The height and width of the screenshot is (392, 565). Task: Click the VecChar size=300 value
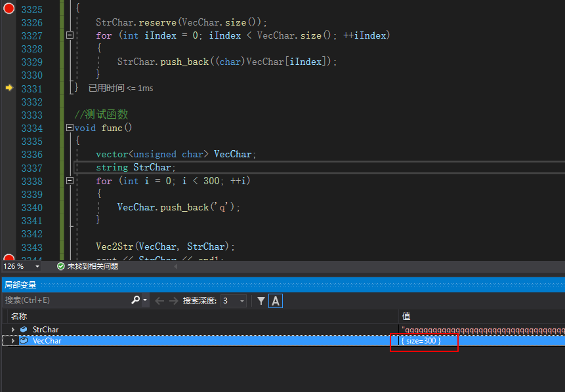click(x=421, y=340)
